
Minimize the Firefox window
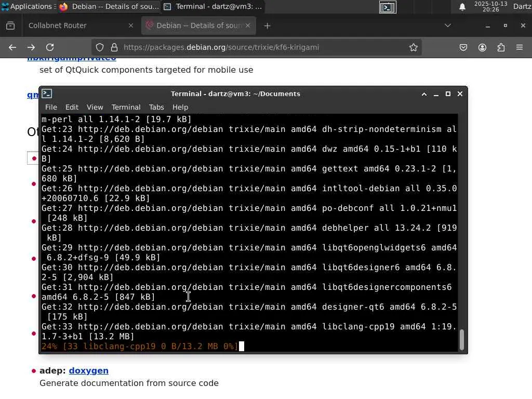point(487,26)
